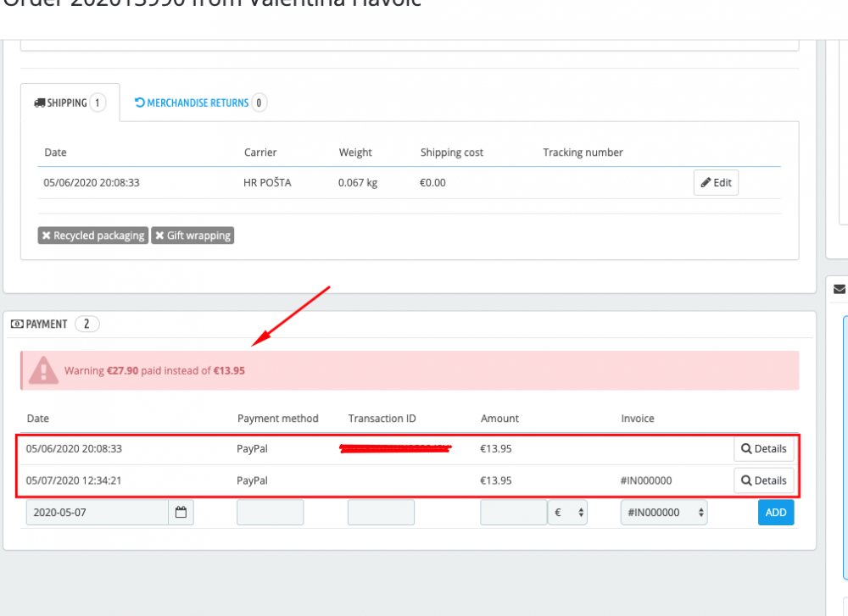This screenshot has width=848, height=616.
Task: Click the Payment count badge 2
Action: click(86, 325)
